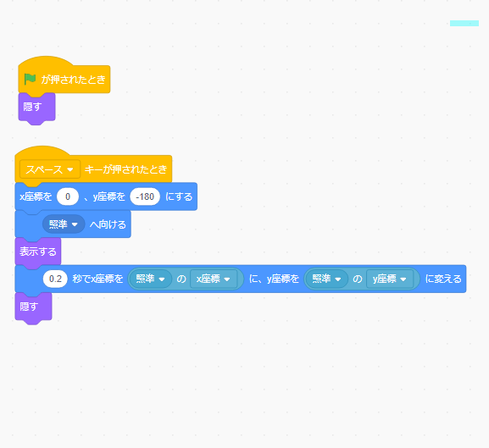
Task: Click the 秒でx座標を text on glide block
Action: pyautogui.click(x=98, y=279)
